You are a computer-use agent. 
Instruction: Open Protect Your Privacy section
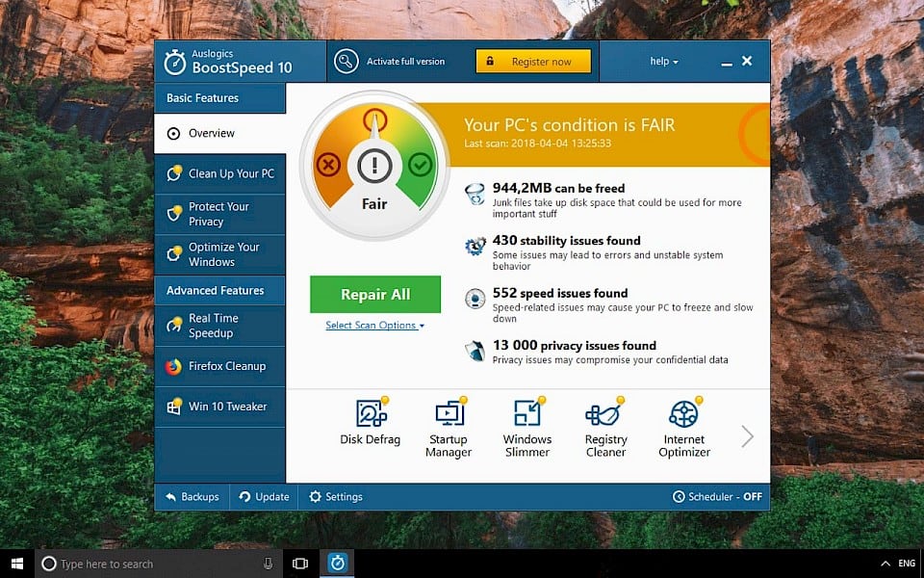pyautogui.click(x=219, y=214)
